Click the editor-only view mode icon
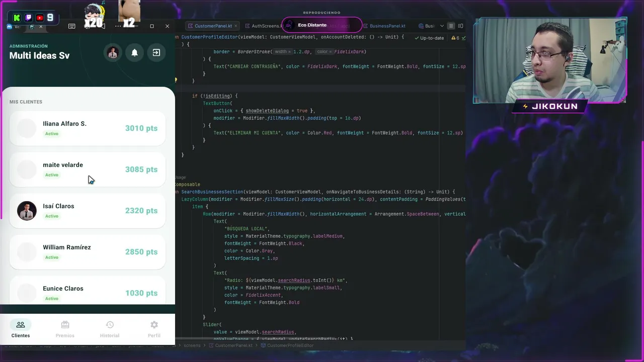Screen dimensions: 644x362 coord(451,26)
